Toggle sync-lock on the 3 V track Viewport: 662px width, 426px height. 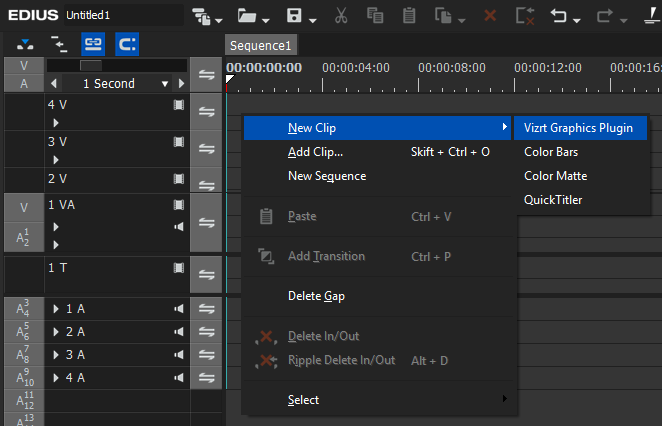[x=206, y=149]
